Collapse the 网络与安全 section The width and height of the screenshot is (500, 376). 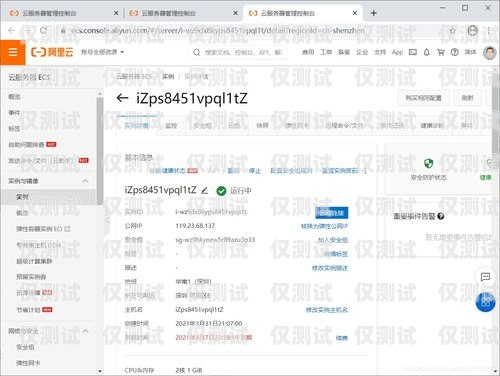pos(85,331)
